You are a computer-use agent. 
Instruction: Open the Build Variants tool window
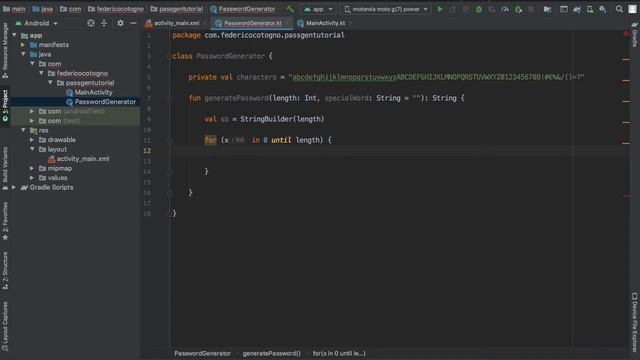click(5, 168)
